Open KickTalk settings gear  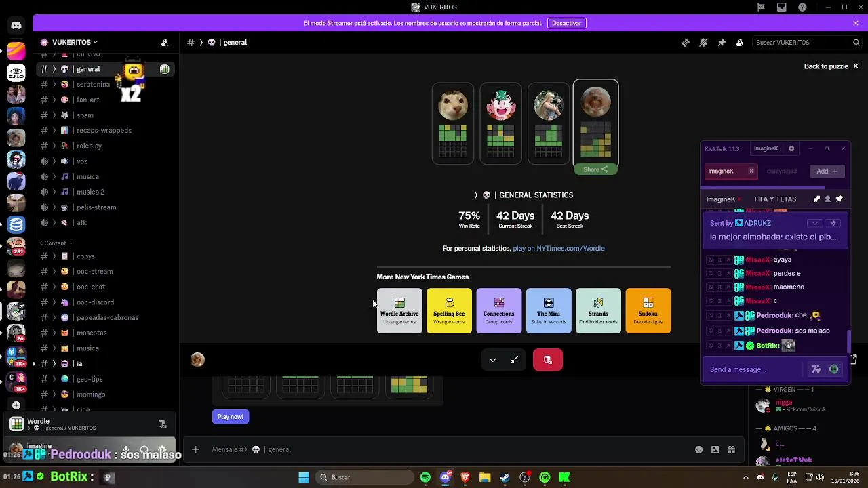click(791, 148)
